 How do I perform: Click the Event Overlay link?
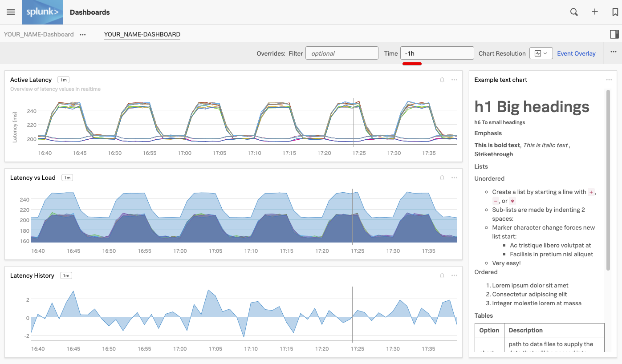[x=576, y=53]
